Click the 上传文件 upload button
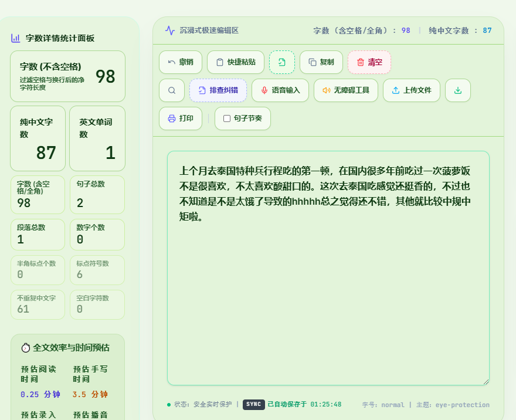 [412, 90]
